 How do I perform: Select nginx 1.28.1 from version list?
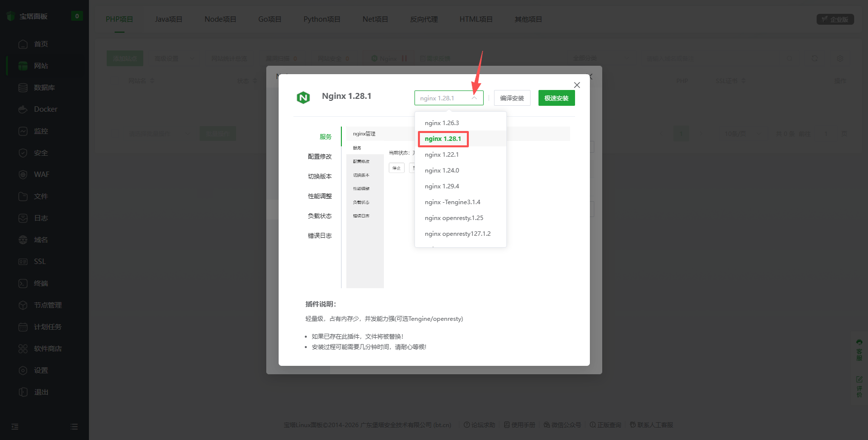(x=460, y=138)
